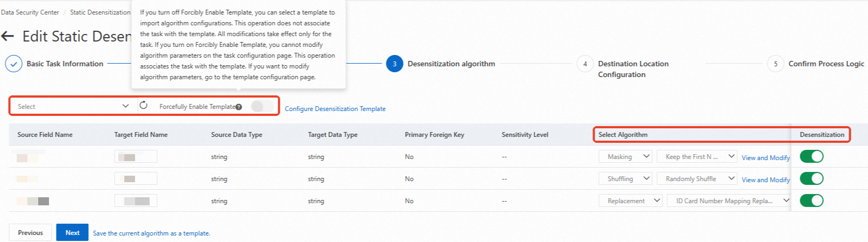Turn off desensitization for the Shuffling row
868x242 pixels.
(x=811, y=178)
